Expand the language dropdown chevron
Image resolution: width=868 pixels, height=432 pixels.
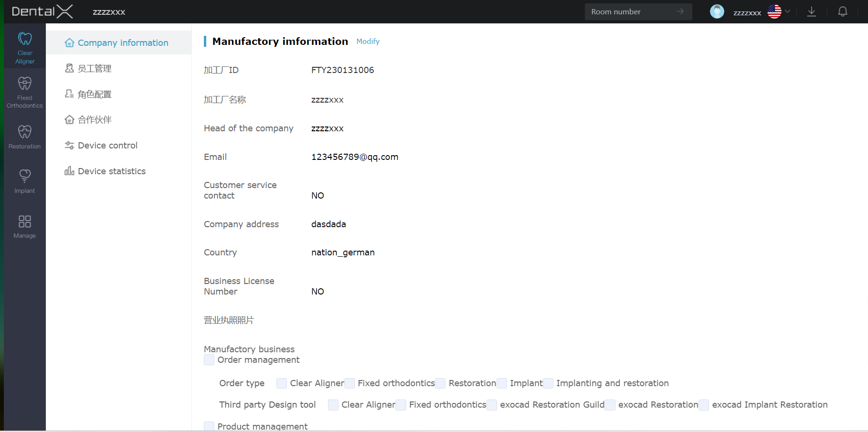[788, 11]
